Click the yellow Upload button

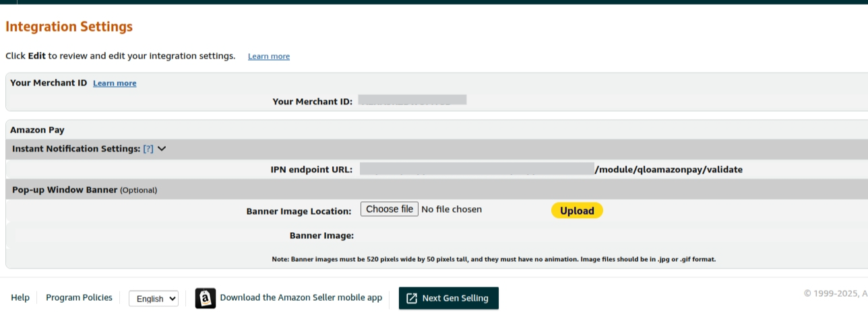click(x=577, y=211)
